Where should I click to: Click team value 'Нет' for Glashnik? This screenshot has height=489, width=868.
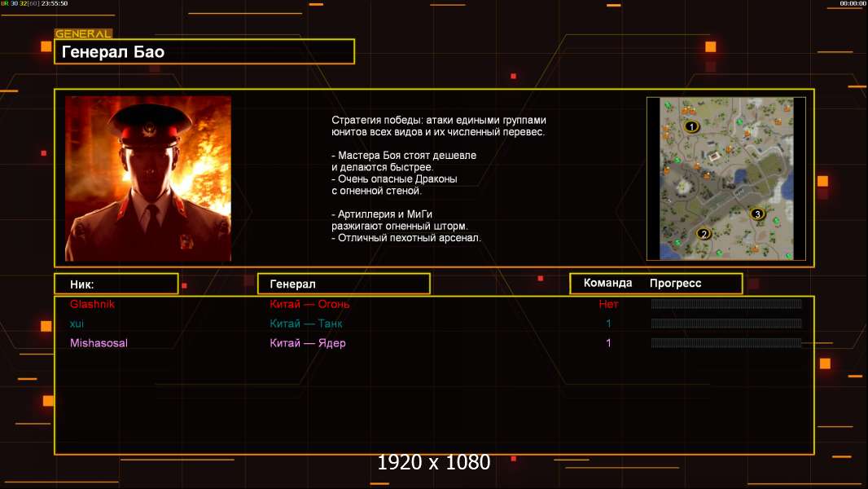608,304
